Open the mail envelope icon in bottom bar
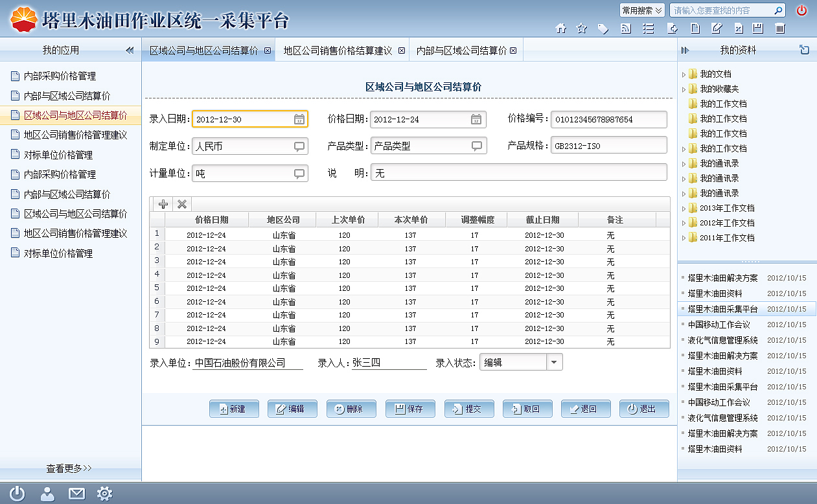The width and height of the screenshot is (817, 504). click(76, 494)
